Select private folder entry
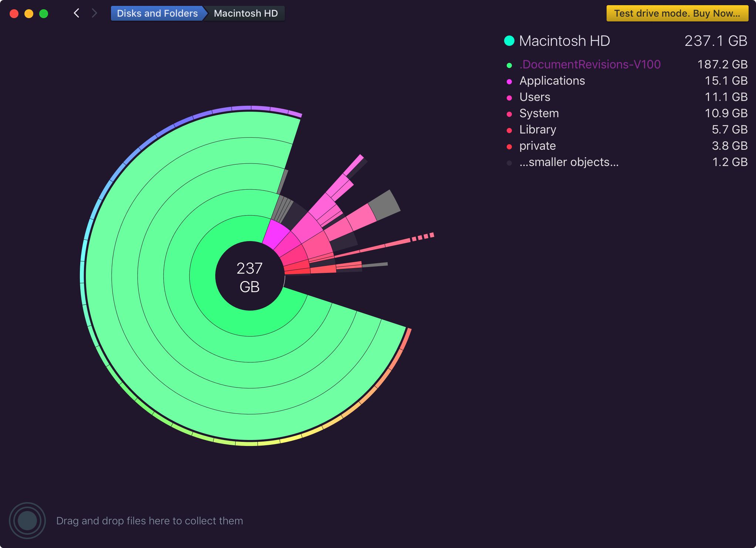The width and height of the screenshot is (756, 548). click(x=537, y=146)
